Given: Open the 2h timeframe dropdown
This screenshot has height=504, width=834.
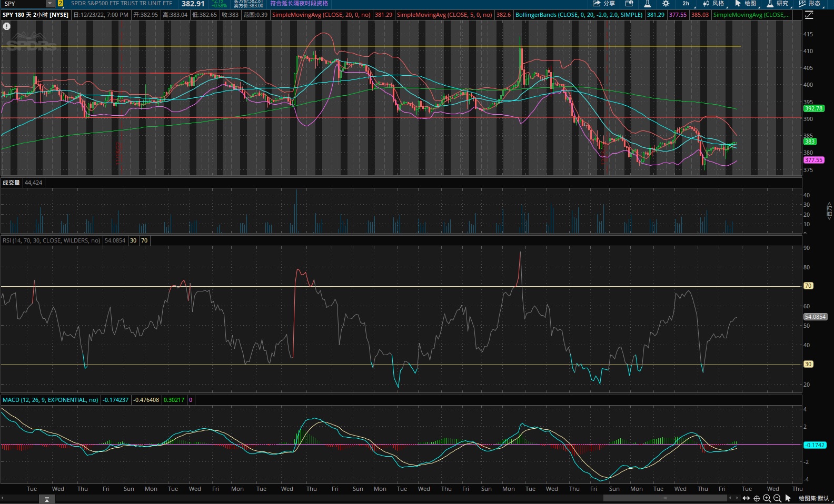Looking at the screenshot, I should pos(686,4).
